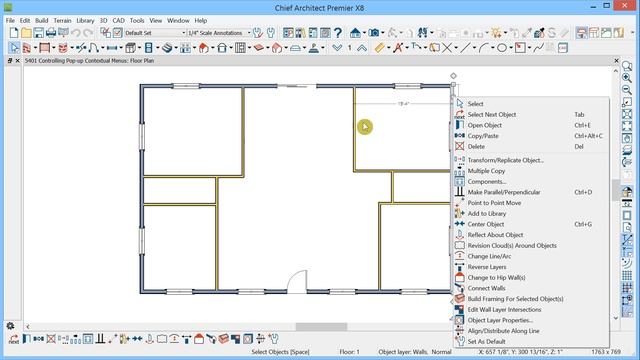Click the Print icon
640x360 pixels.
[x=51, y=33]
